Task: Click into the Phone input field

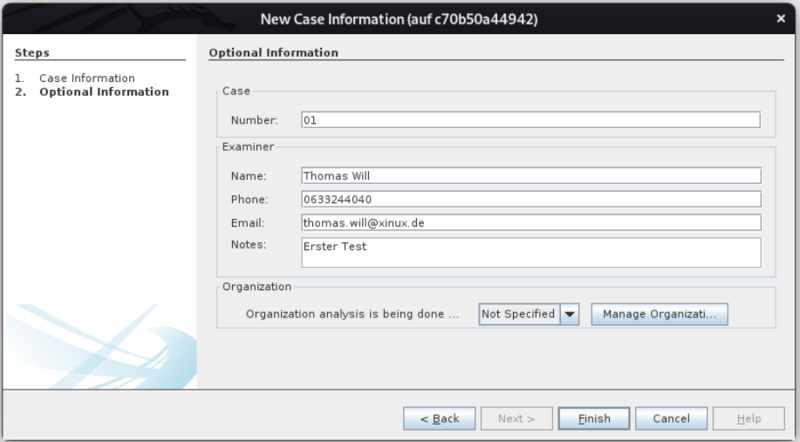Action: click(x=530, y=199)
